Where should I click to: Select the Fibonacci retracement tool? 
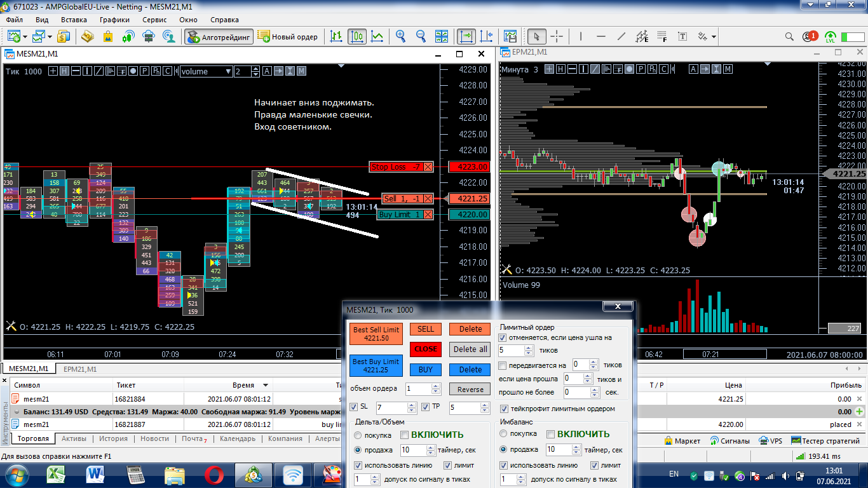coord(662,36)
